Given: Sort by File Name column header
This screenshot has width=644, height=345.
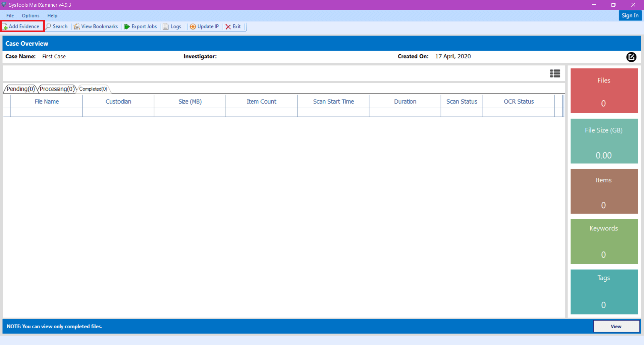Looking at the screenshot, I should 47,102.
